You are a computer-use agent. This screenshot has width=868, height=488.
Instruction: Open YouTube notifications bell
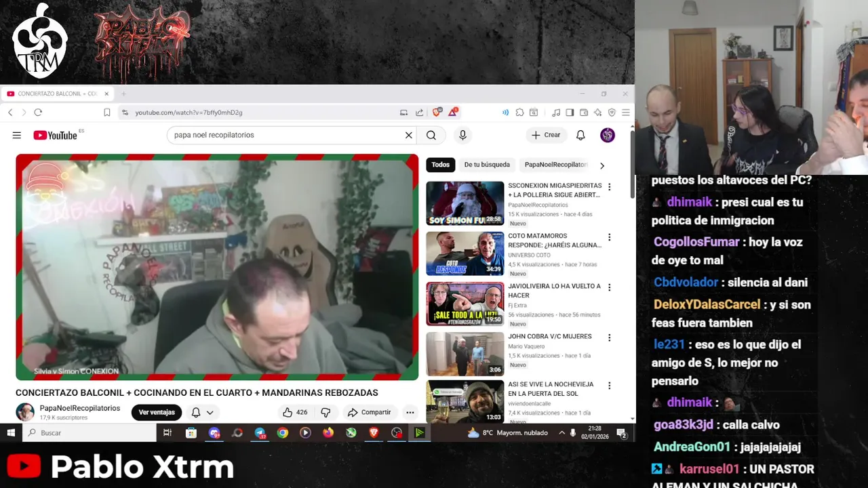pyautogui.click(x=580, y=135)
